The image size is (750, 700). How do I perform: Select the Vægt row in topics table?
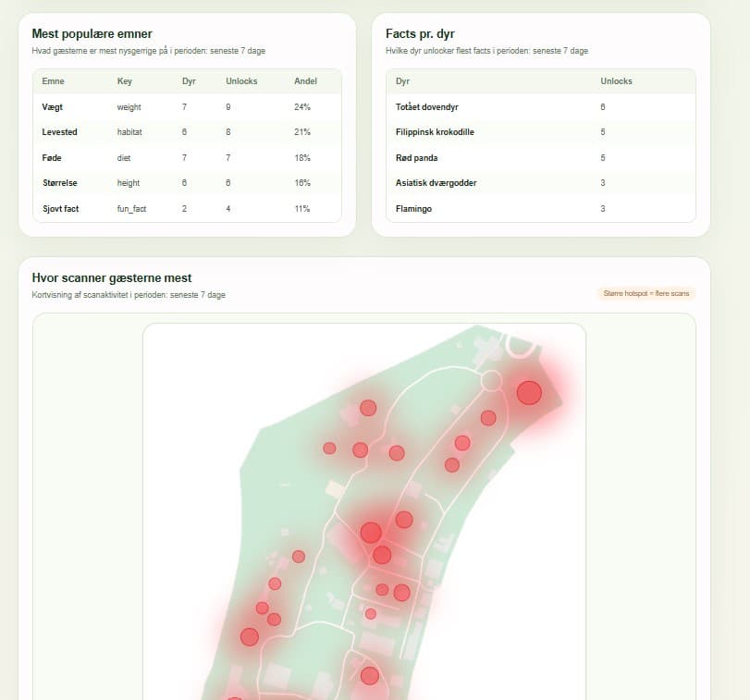click(x=187, y=107)
